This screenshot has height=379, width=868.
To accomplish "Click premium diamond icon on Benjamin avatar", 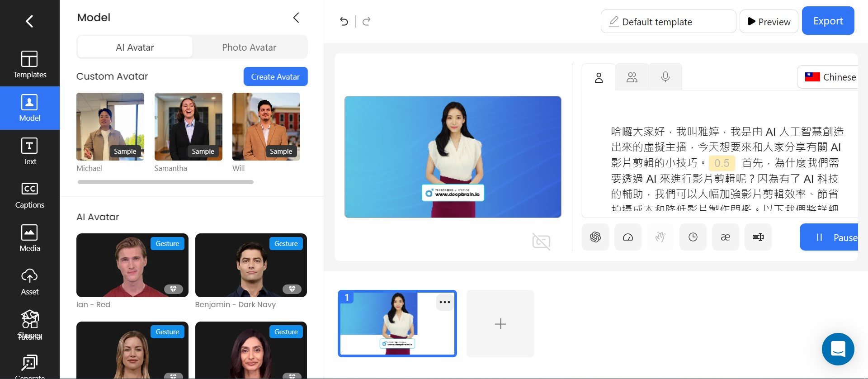I will pyautogui.click(x=292, y=289).
